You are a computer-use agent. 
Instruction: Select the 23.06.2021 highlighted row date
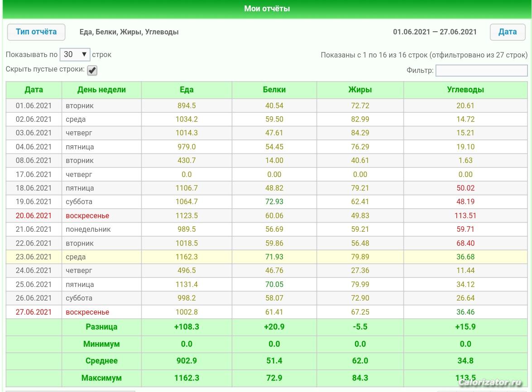(x=34, y=257)
